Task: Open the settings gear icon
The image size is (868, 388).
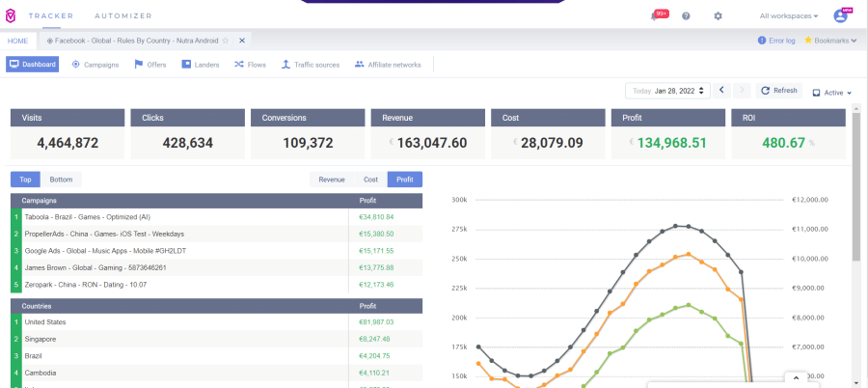Action: (x=718, y=16)
